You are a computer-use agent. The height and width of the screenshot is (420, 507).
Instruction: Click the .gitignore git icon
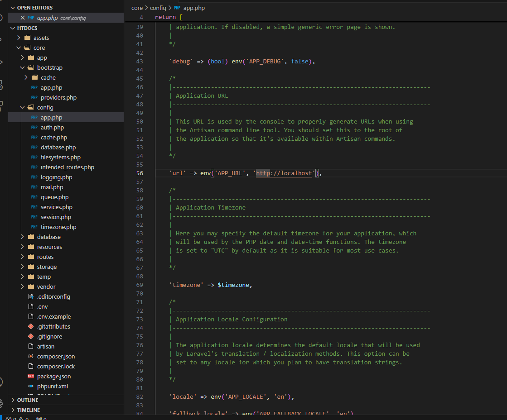coord(31,336)
